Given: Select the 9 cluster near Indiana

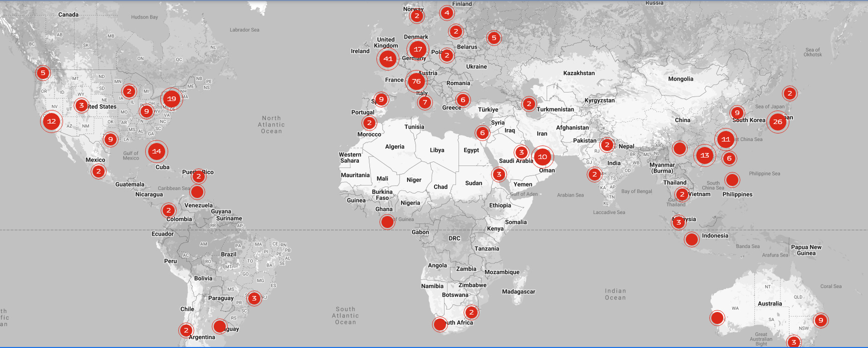Looking at the screenshot, I should (147, 111).
